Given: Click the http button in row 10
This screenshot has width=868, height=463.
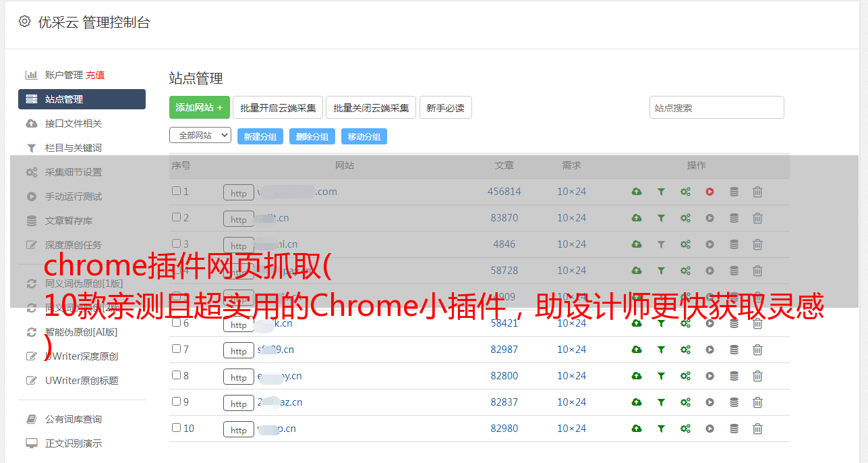Looking at the screenshot, I should [x=239, y=430].
